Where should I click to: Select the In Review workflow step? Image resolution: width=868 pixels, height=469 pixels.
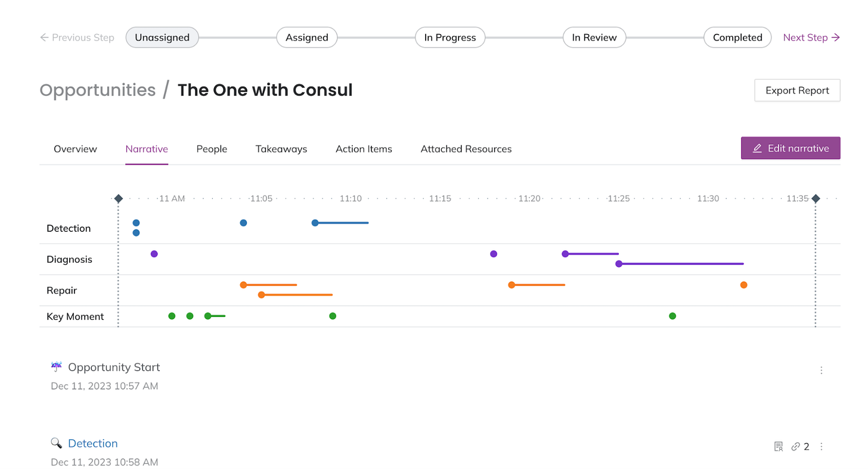594,38
